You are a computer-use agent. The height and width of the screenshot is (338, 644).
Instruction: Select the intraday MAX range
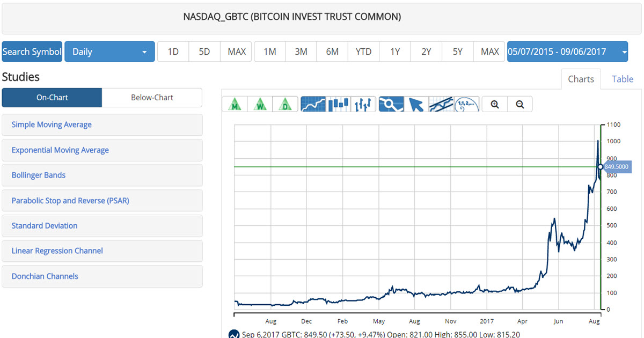tap(236, 52)
